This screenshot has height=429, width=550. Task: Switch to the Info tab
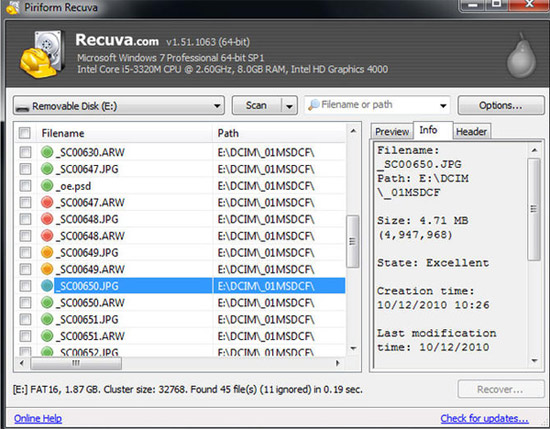click(x=433, y=130)
